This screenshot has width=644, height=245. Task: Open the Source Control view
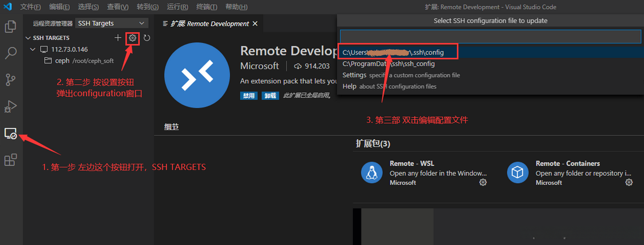click(11, 80)
